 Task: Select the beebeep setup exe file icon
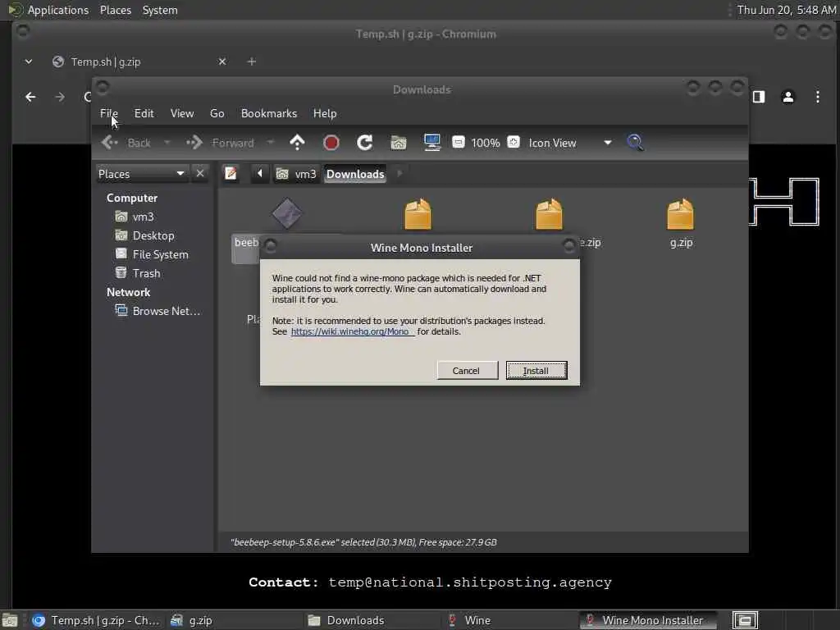pos(286,213)
